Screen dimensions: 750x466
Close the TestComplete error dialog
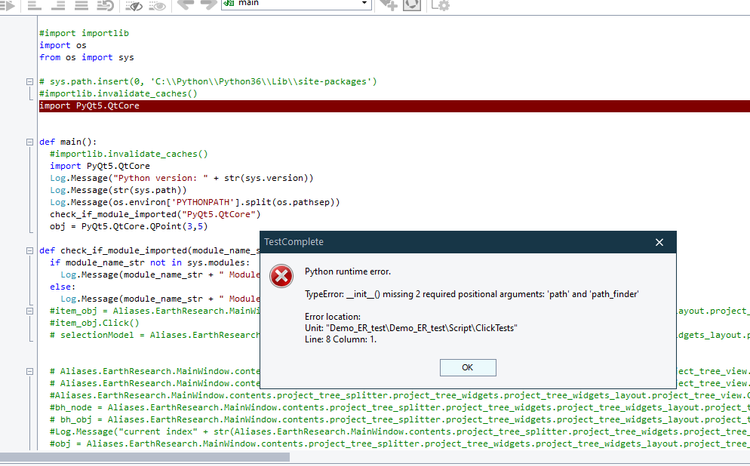[659, 242]
